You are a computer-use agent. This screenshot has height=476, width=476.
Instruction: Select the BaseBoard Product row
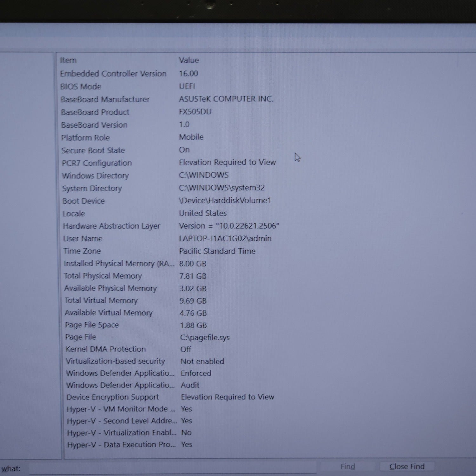click(x=95, y=112)
